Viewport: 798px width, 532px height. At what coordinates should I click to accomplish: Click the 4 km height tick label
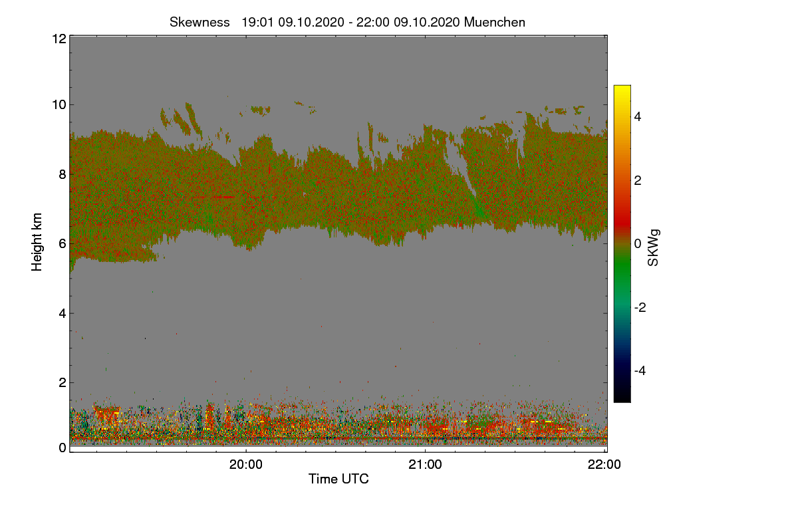(62, 313)
